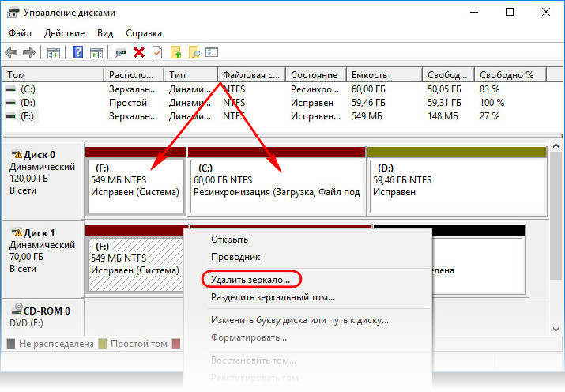The image size is (565, 392).
Task: Select the 100 % free cell
Action: 492,103
